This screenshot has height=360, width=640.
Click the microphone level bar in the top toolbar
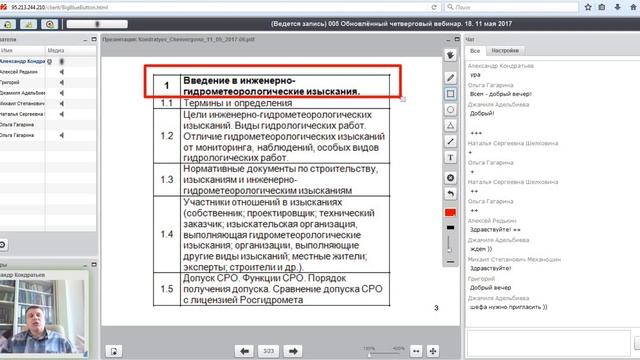click(x=97, y=24)
